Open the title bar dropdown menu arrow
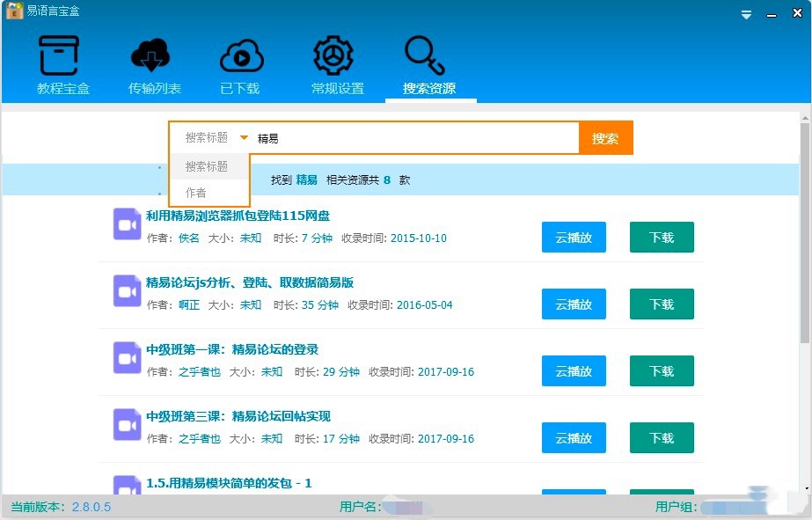The height and width of the screenshot is (520, 812). pyautogui.click(x=746, y=15)
